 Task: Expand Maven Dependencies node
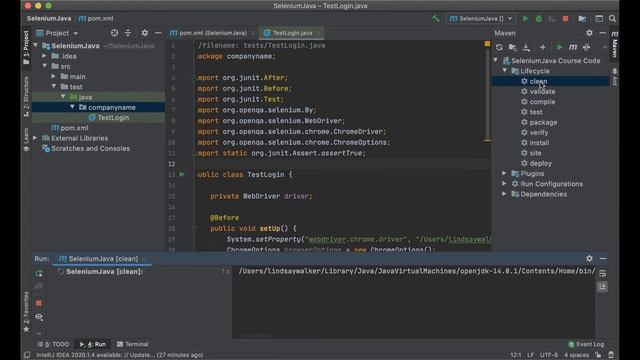click(x=505, y=194)
